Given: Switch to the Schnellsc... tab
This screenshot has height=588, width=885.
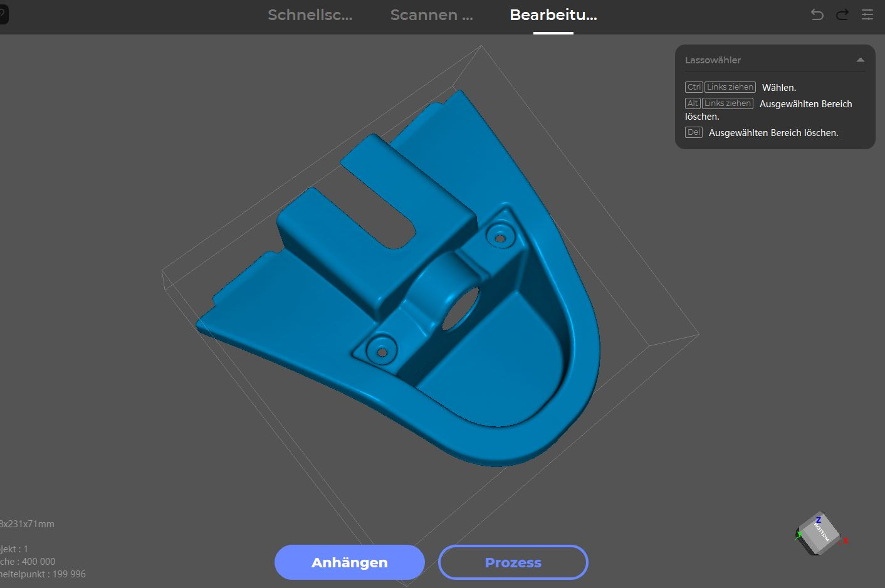Looking at the screenshot, I should coord(310,15).
